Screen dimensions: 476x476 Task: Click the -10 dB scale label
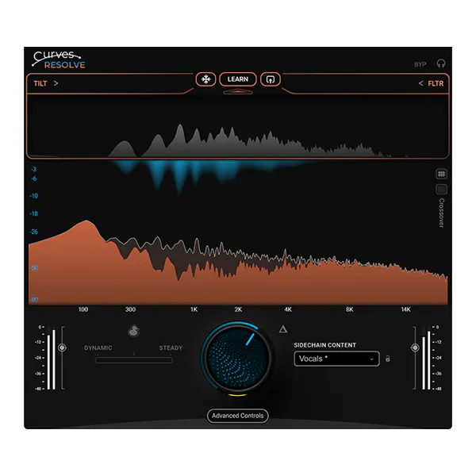coord(33,196)
